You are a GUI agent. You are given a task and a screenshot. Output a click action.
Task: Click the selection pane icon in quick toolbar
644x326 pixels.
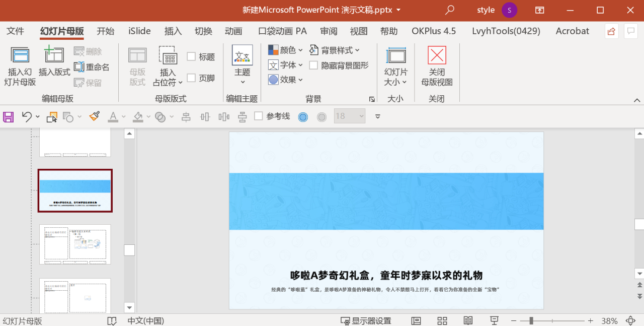click(x=52, y=117)
